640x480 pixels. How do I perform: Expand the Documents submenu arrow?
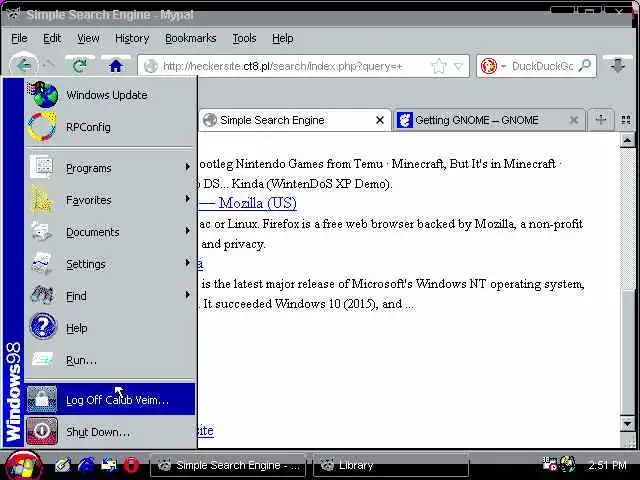[187, 231]
